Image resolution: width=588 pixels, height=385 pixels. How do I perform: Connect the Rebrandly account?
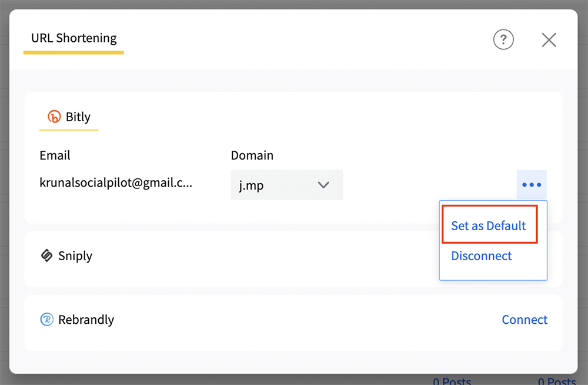point(524,320)
